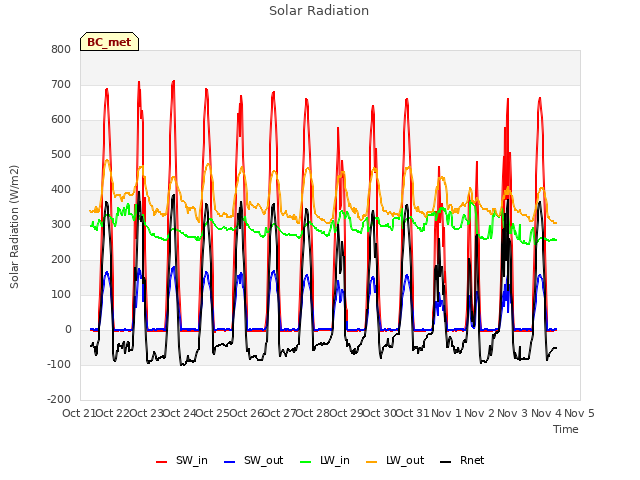
Task: Click the Nov 5 x-axis label
Action: click(x=579, y=413)
